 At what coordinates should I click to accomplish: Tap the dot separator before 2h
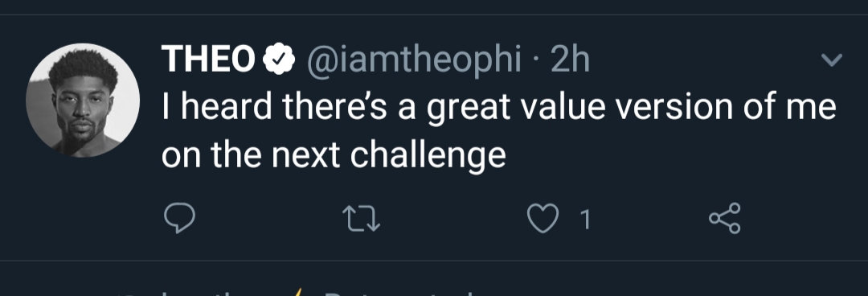tap(536, 61)
